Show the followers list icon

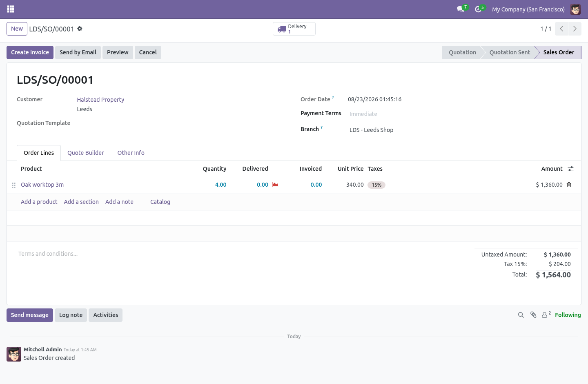tap(546, 315)
